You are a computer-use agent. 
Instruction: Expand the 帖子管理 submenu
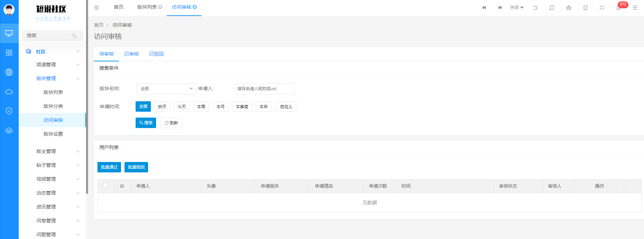[x=78, y=165]
